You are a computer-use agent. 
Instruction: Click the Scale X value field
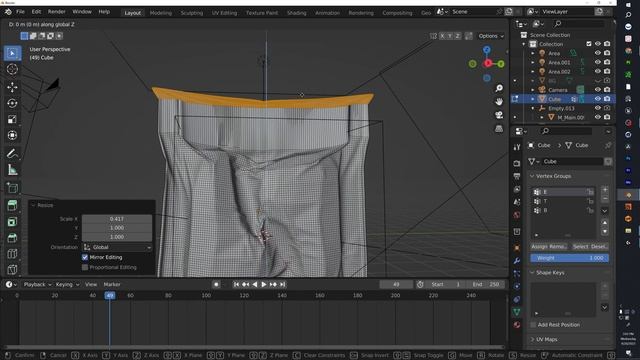117,219
